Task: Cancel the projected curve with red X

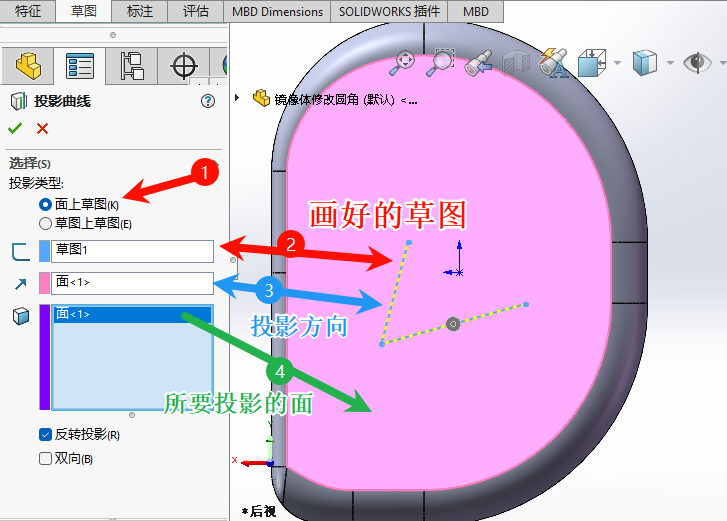Action: (x=42, y=128)
